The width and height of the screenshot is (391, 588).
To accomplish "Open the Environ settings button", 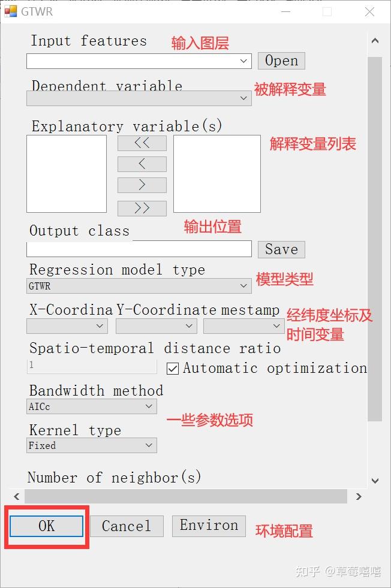I will tap(208, 526).
